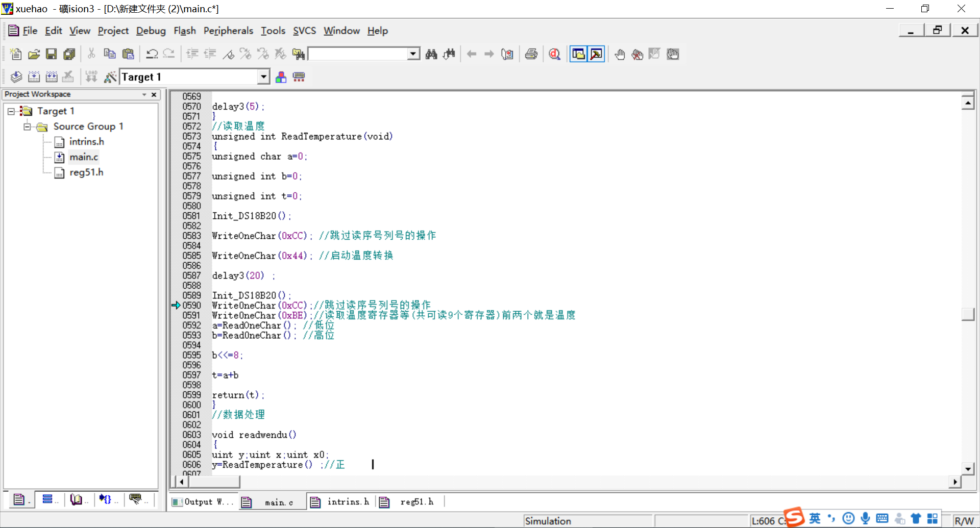Click the binoculars Find icon
This screenshot has height=528, width=980.
click(431, 54)
